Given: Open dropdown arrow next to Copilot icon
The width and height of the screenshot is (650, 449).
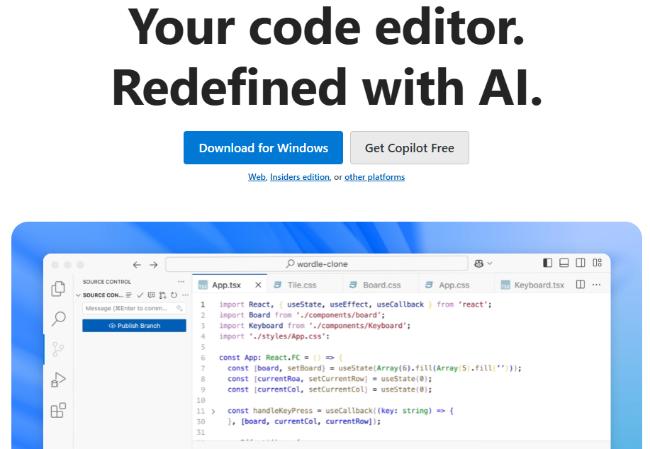Looking at the screenshot, I should click(x=490, y=264).
